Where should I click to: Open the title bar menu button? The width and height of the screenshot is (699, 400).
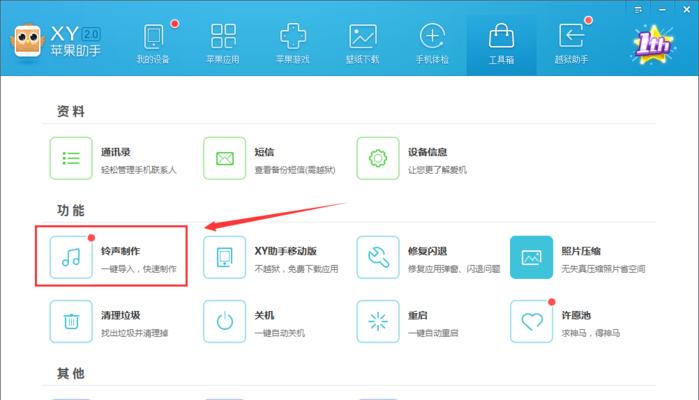pos(638,9)
